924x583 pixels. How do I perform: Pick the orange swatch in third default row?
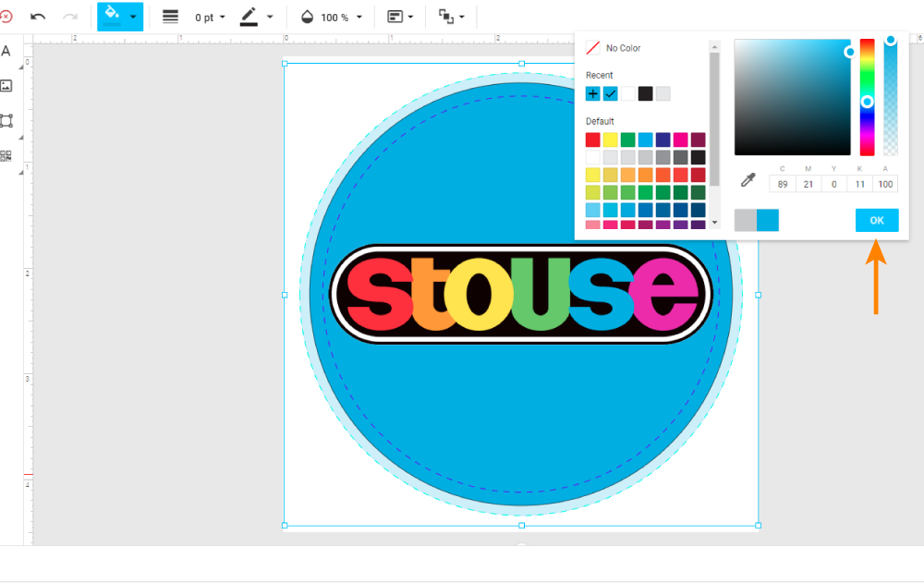coord(645,175)
